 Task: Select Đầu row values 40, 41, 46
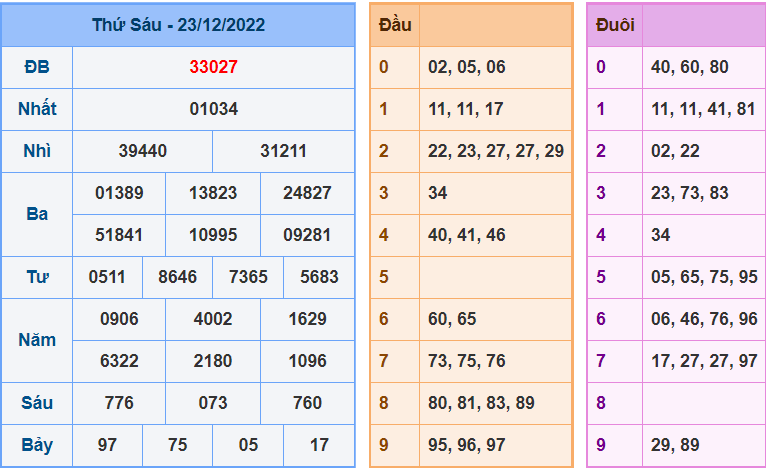click(x=467, y=235)
